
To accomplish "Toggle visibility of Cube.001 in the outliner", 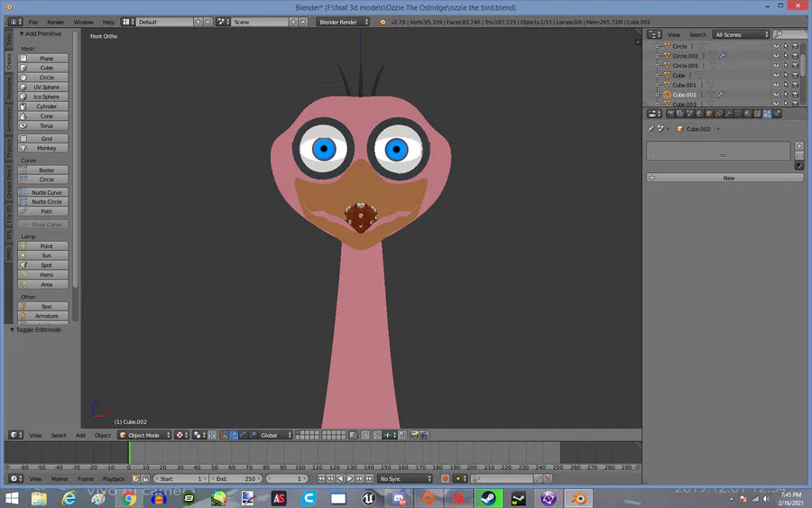I will tap(776, 85).
